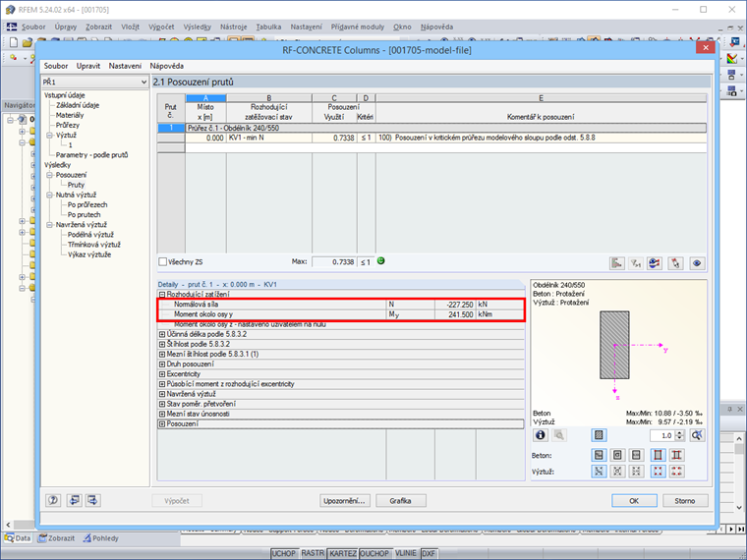The image size is (747, 560).
Task: Click the Storno button
Action: (x=685, y=500)
